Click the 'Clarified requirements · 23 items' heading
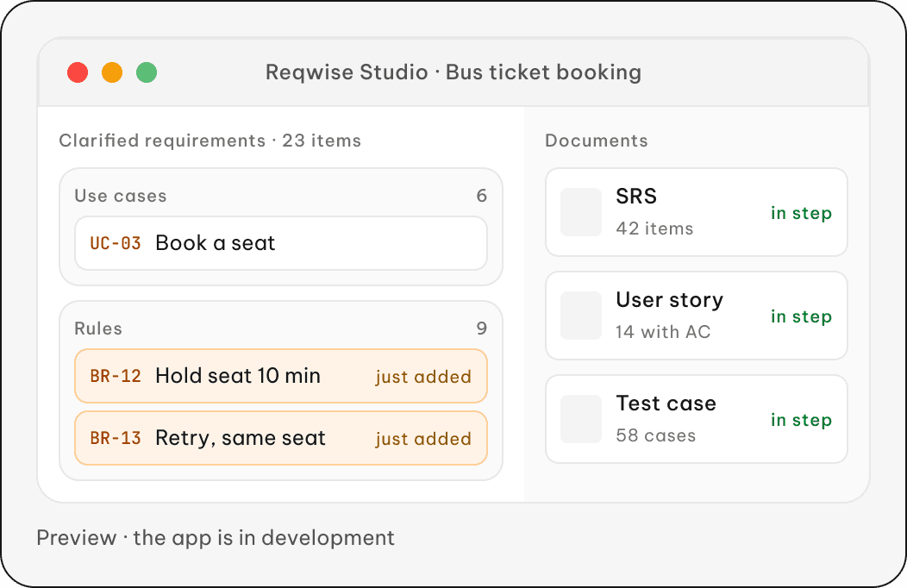 pyautogui.click(x=210, y=141)
